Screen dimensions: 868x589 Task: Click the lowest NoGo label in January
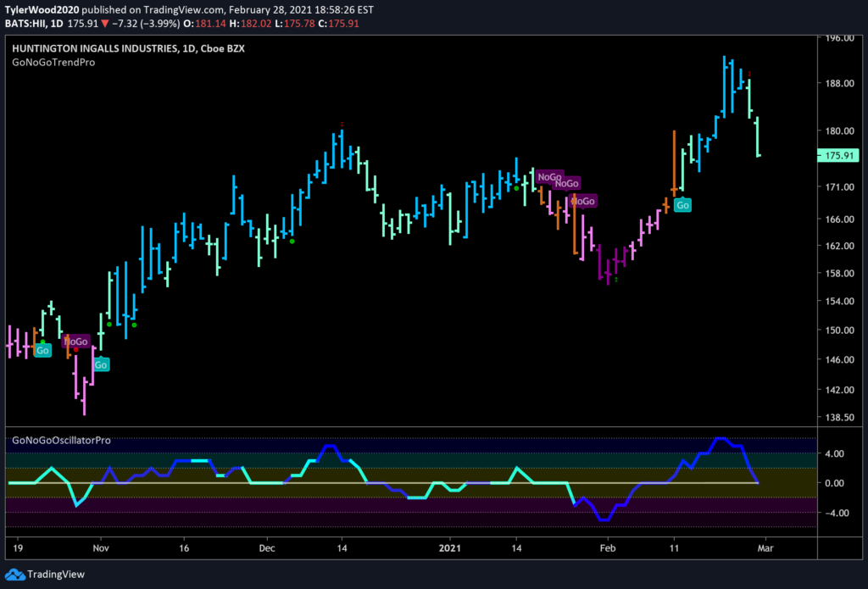pos(583,201)
